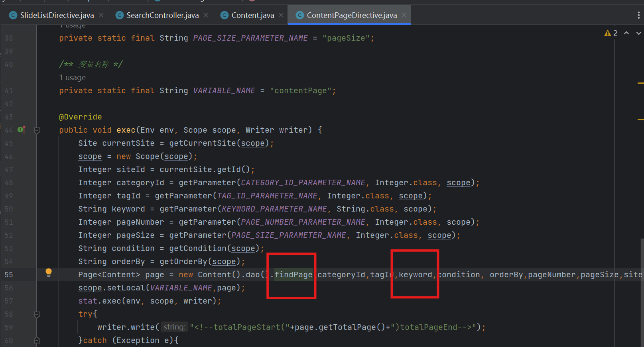
Task: Switch to Content.java tab
Action: pos(252,15)
